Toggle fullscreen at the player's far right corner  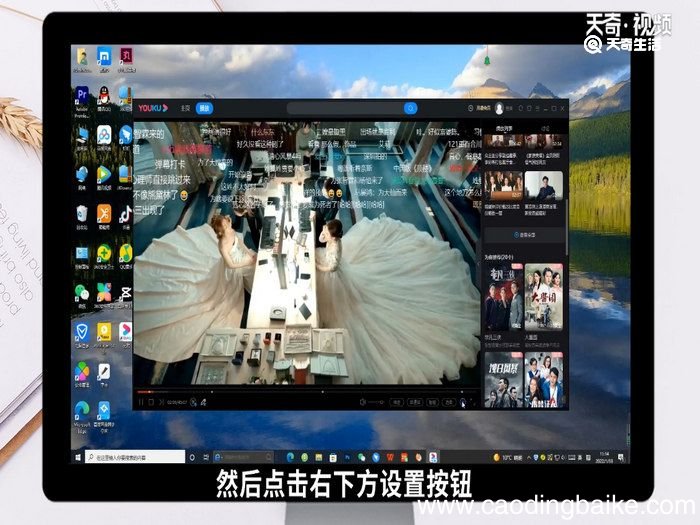(x=473, y=402)
